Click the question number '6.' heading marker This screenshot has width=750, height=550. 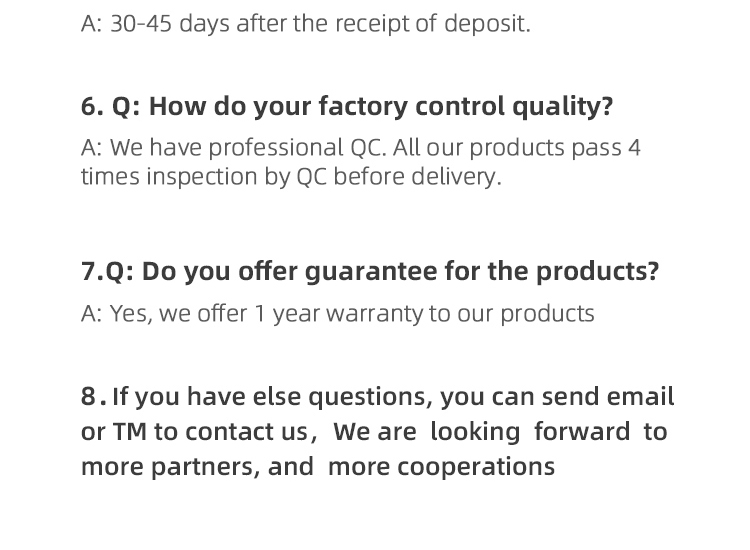coord(91,107)
